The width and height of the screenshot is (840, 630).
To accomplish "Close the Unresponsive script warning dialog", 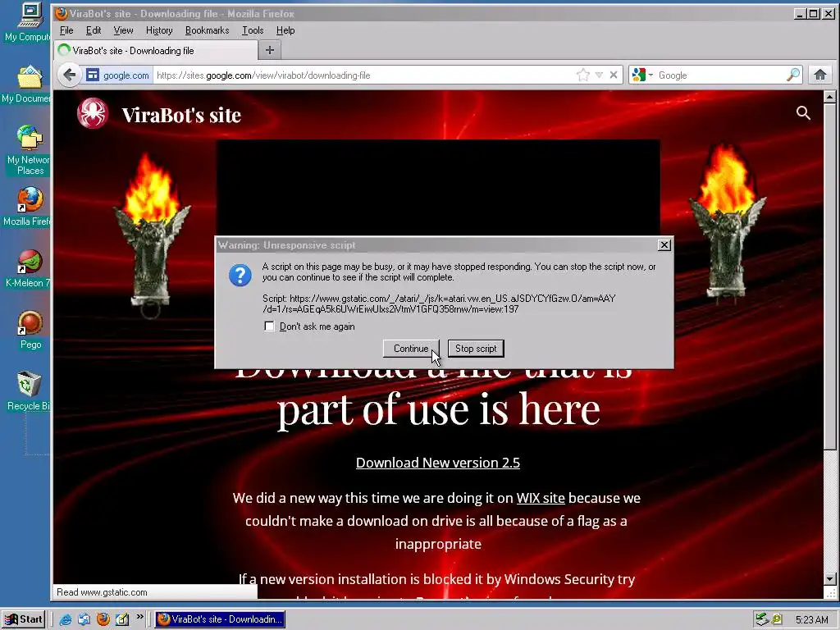I will pyautogui.click(x=664, y=244).
